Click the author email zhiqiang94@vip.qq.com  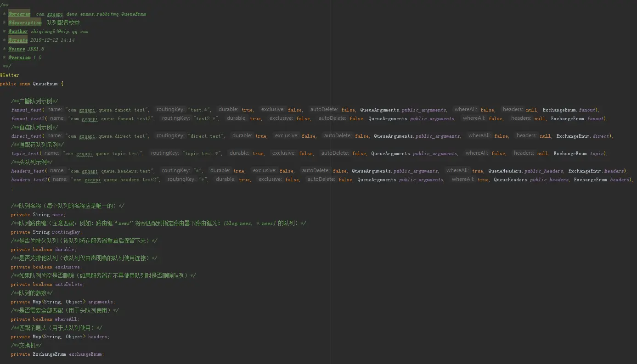(59, 31)
